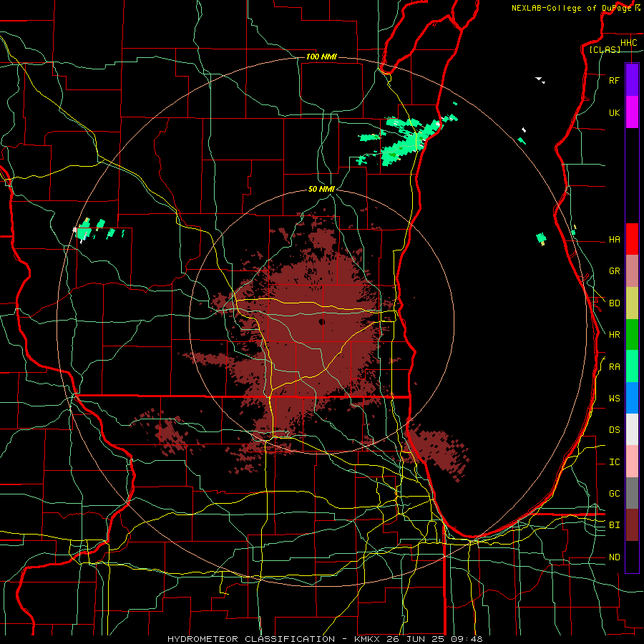Click the DS legend label
The width and height of the screenshot is (644, 644).
614,430
